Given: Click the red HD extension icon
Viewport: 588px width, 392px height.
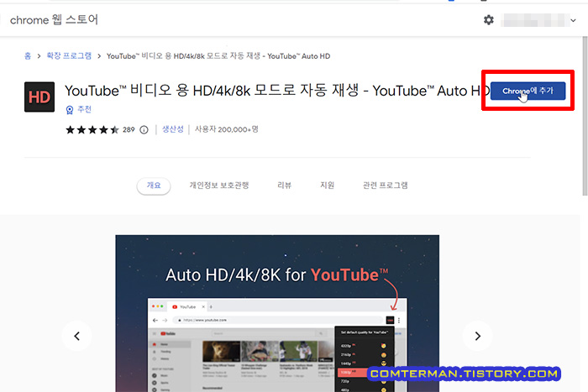Looking at the screenshot, I should coord(39,97).
